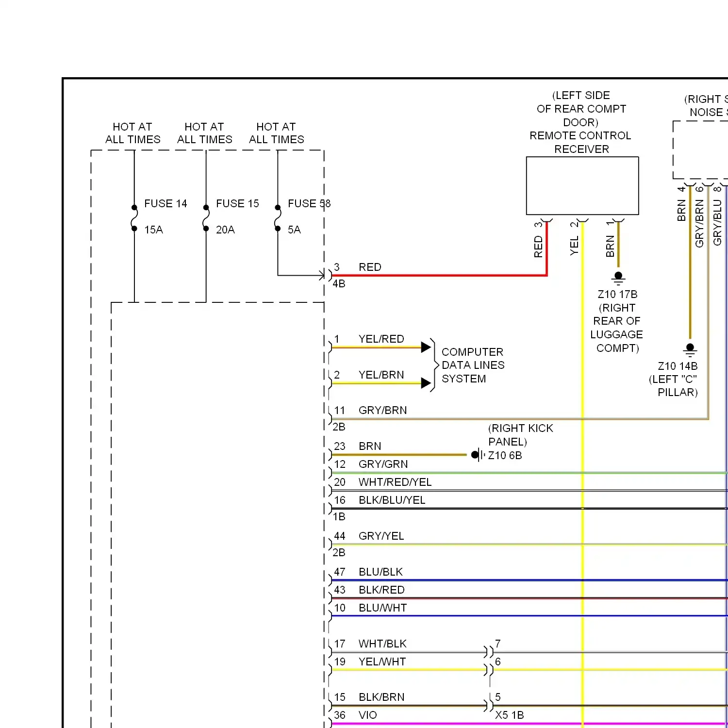
Task: Select the 15A fuse rating text
Action: click(x=153, y=230)
